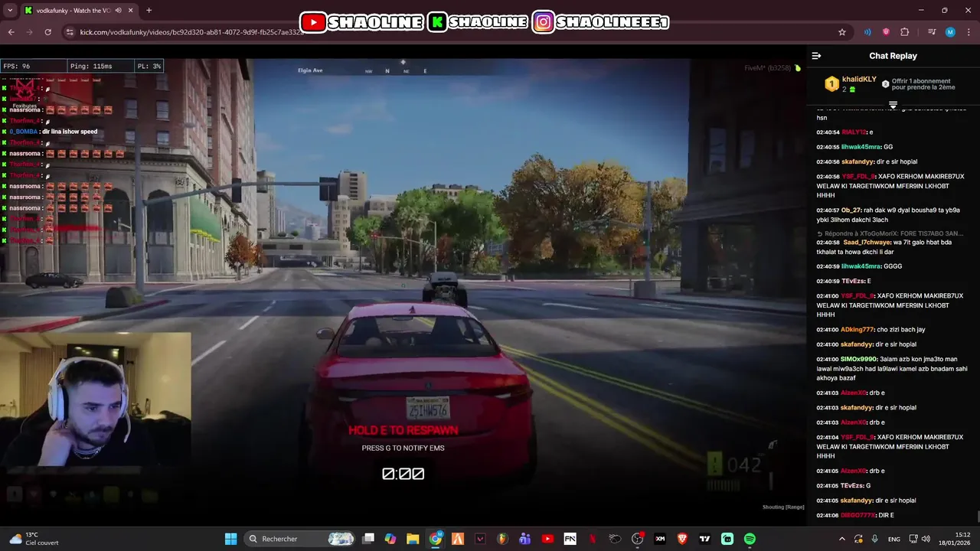Open user DIEGO7778 in chat
Screen dimensions: 980x551
pos(857,515)
